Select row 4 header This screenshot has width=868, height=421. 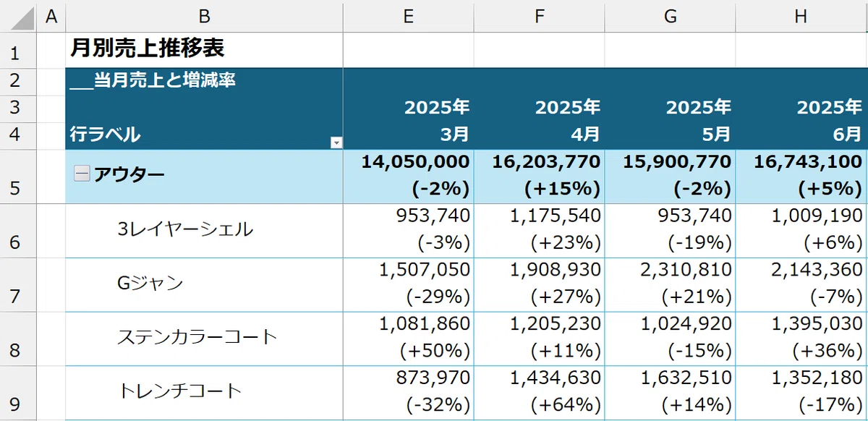(18, 136)
